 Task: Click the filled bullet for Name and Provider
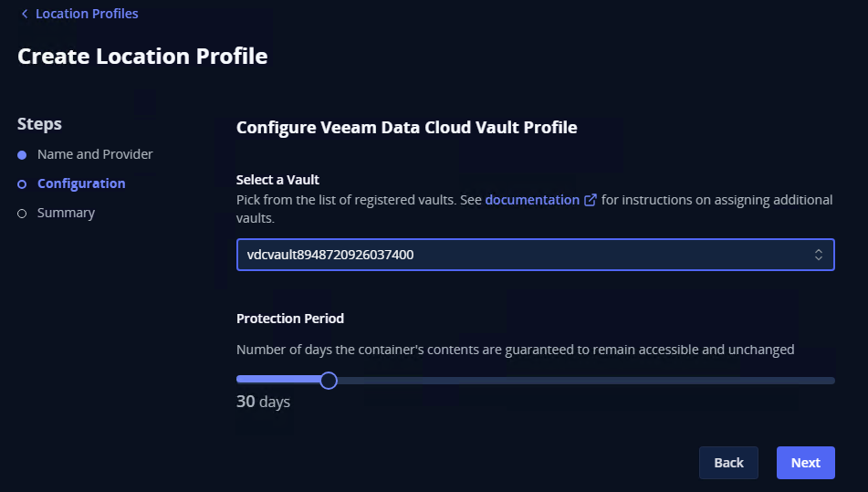(22, 155)
